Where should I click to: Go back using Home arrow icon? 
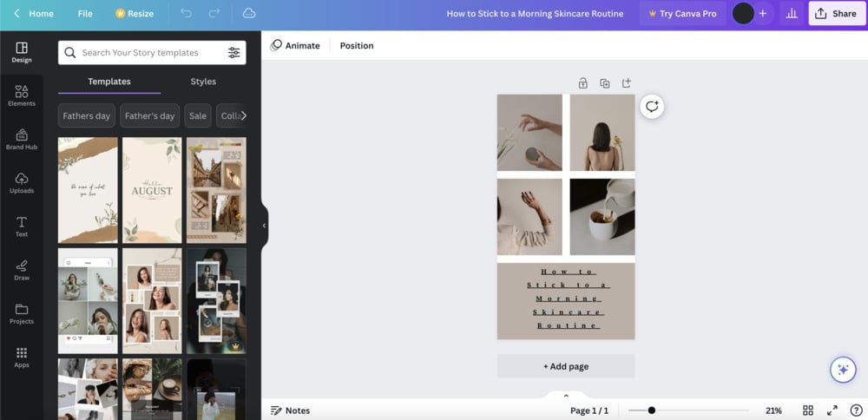[x=16, y=13]
